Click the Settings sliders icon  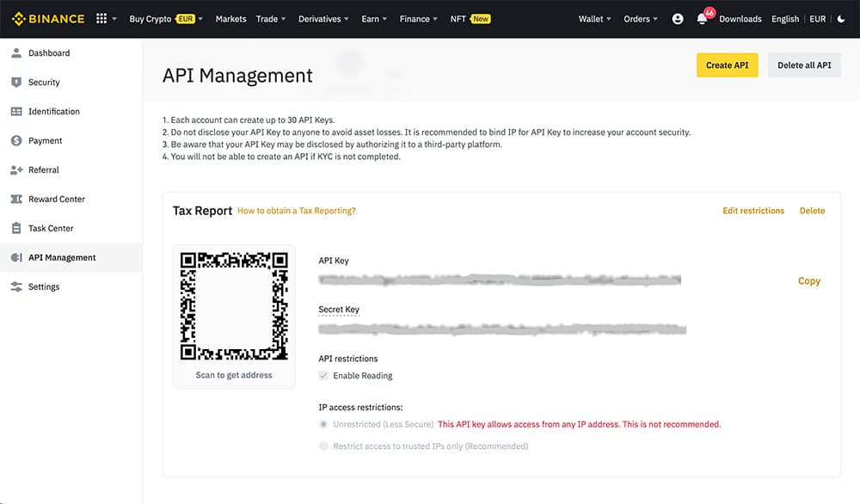[x=16, y=286]
